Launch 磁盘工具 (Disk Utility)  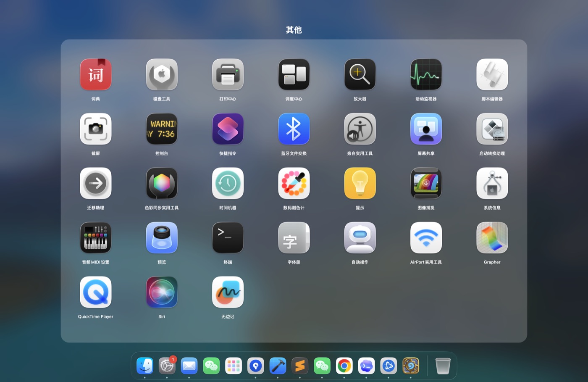point(162,74)
